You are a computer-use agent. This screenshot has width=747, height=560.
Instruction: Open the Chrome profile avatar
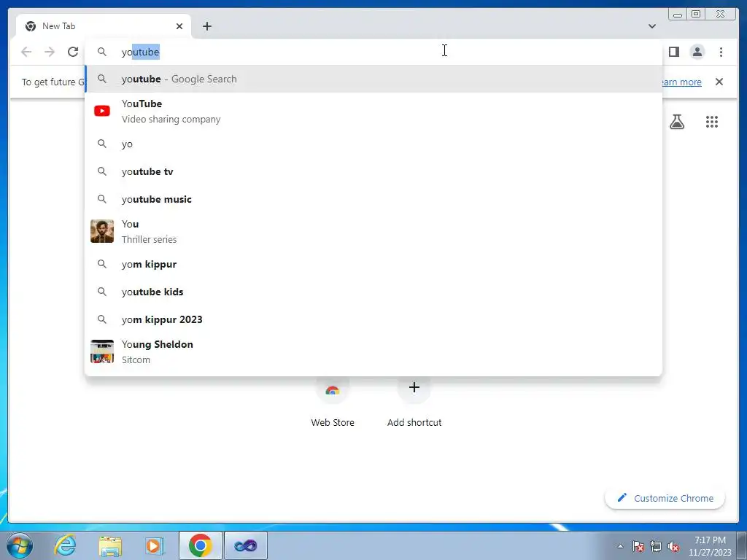[697, 52]
